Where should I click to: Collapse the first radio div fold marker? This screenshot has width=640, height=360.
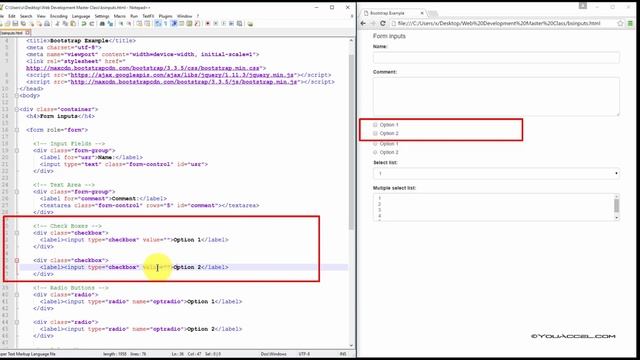click(17, 295)
